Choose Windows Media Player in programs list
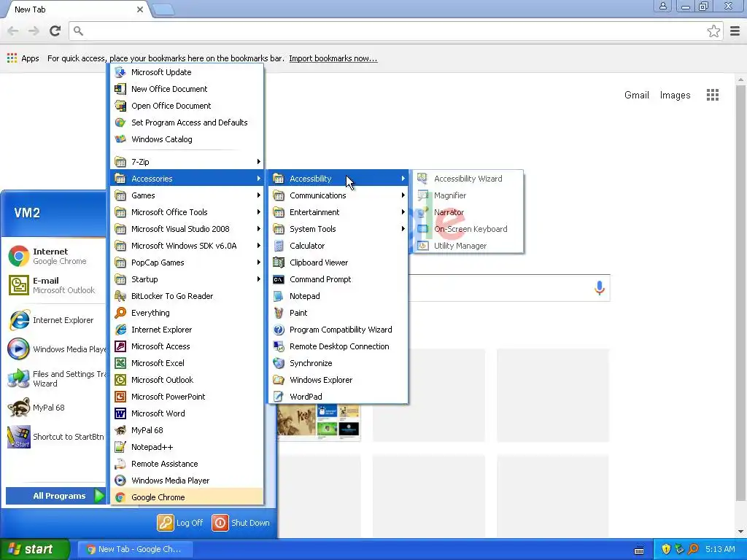Image resolution: width=747 pixels, height=560 pixels. click(187, 481)
